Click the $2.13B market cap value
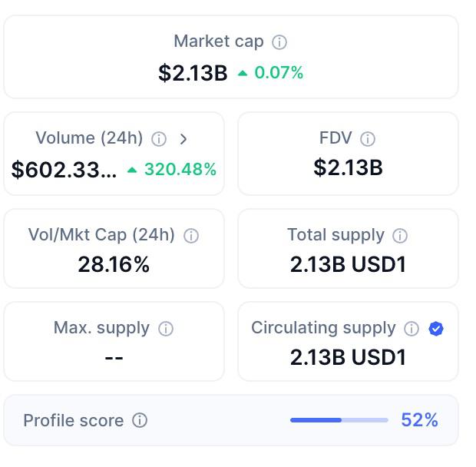 click(193, 73)
